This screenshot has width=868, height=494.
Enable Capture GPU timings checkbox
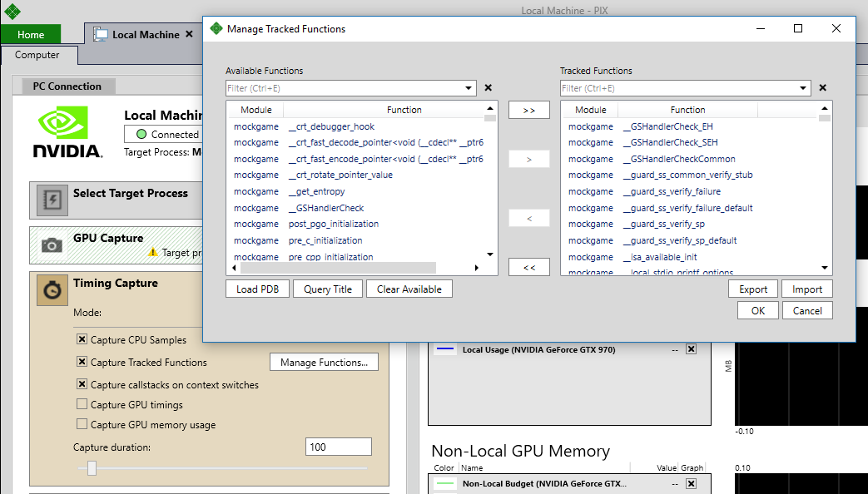coord(82,404)
